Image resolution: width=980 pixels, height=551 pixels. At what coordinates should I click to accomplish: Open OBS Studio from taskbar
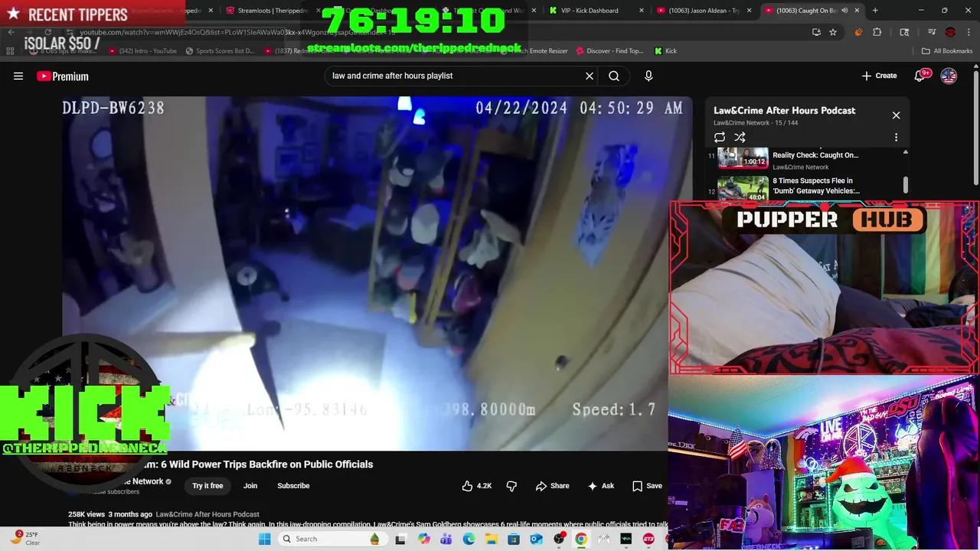[559, 539]
